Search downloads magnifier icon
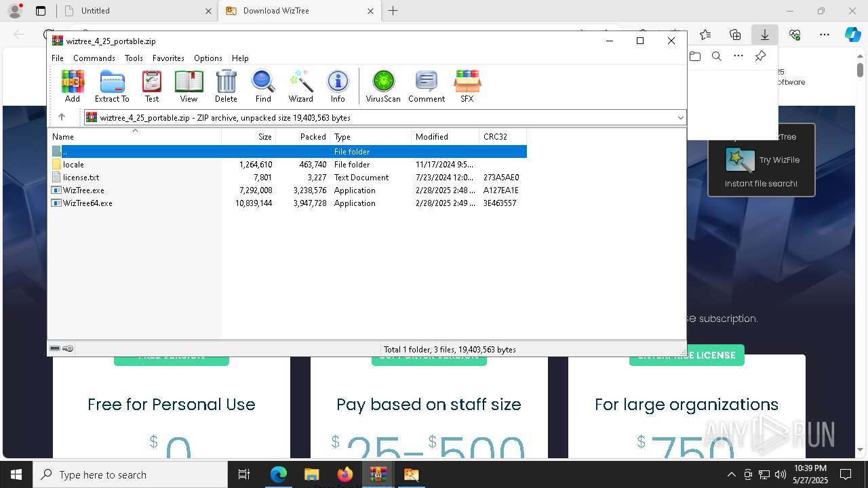 click(x=717, y=56)
